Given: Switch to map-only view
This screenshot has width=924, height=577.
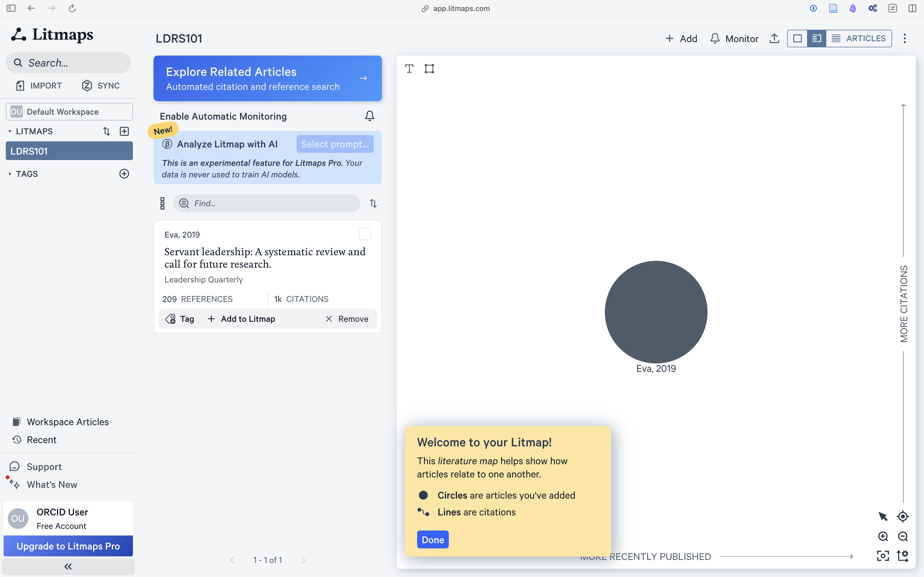Looking at the screenshot, I should 797,38.
